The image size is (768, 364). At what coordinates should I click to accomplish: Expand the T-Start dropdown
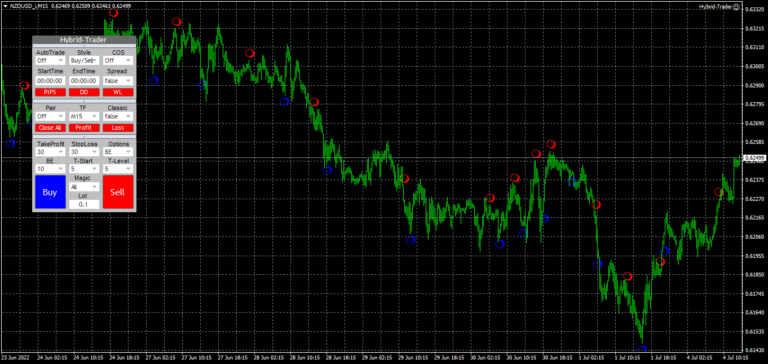[x=84, y=169]
